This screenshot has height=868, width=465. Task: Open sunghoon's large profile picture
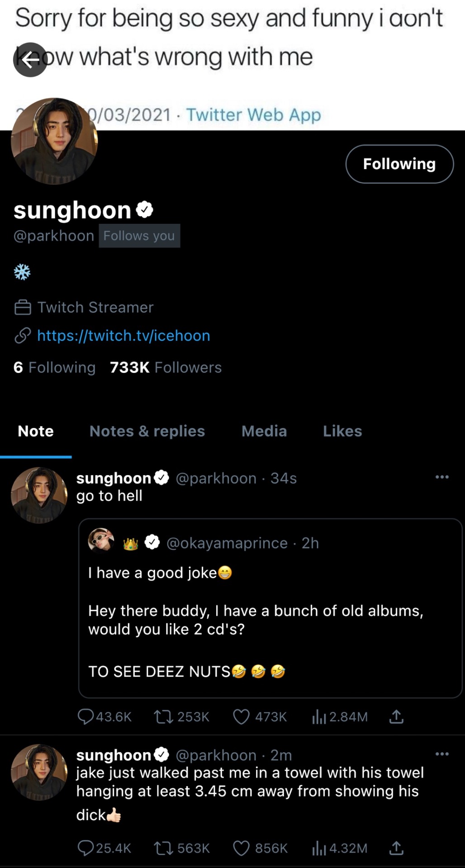pyautogui.click(x=54, y=141)
